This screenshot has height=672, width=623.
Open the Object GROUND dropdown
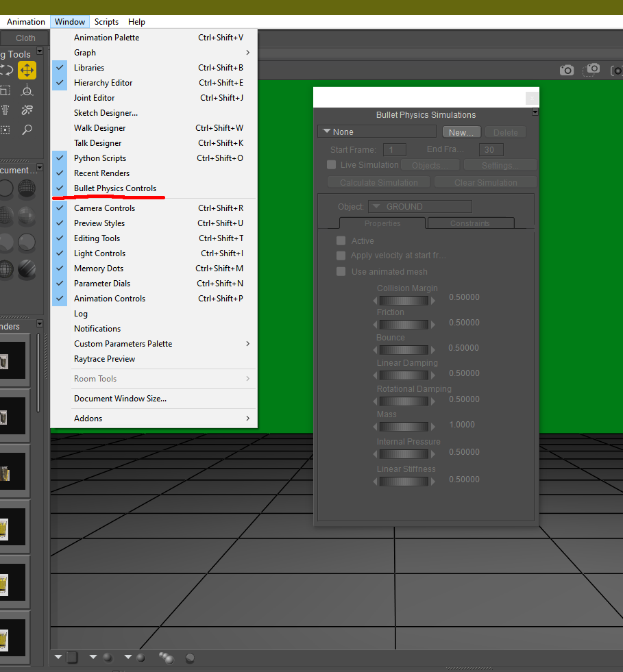pyautogui.click(x=420, y=207)
